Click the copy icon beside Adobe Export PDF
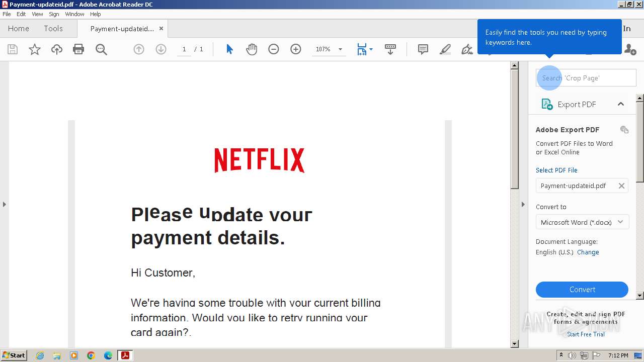Image resolution: width=644 pixels, height=362 pixels. coord(624,130)
